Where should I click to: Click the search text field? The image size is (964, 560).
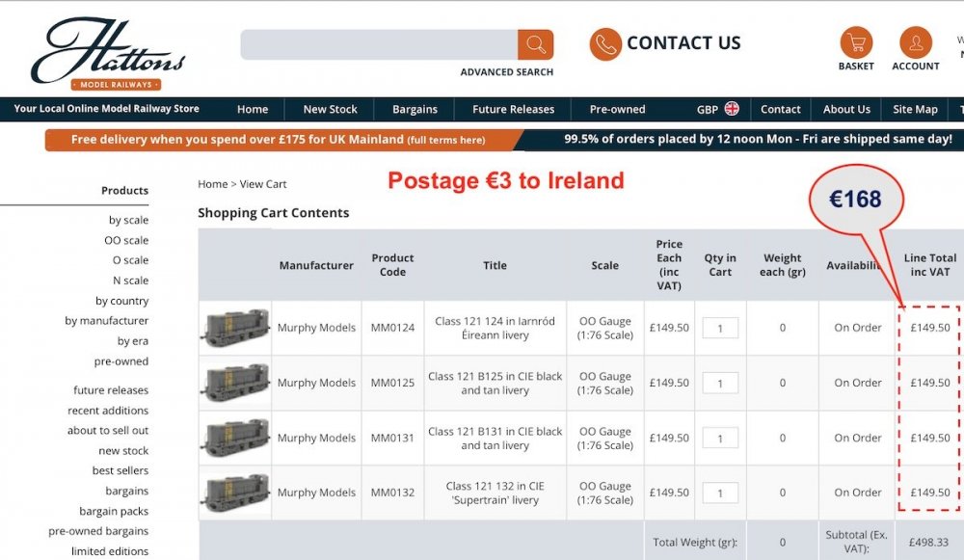pos(379,44)
